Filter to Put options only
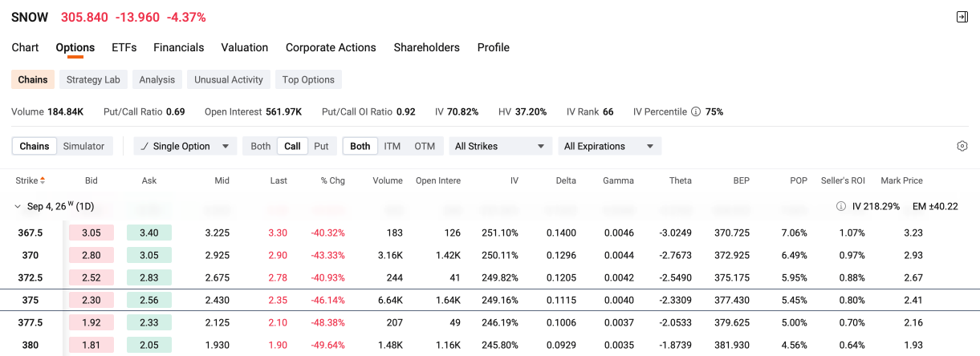The image size is (980, 356). 321,146
